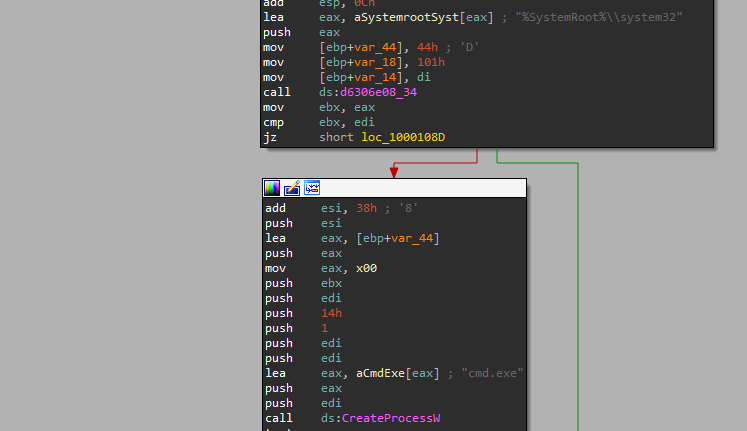Select the jz mnemonic
747x431 pixels.
point(270,137)
